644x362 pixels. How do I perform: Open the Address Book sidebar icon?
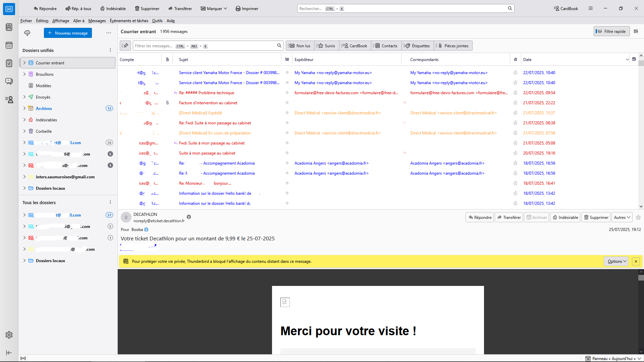(9, 27)
